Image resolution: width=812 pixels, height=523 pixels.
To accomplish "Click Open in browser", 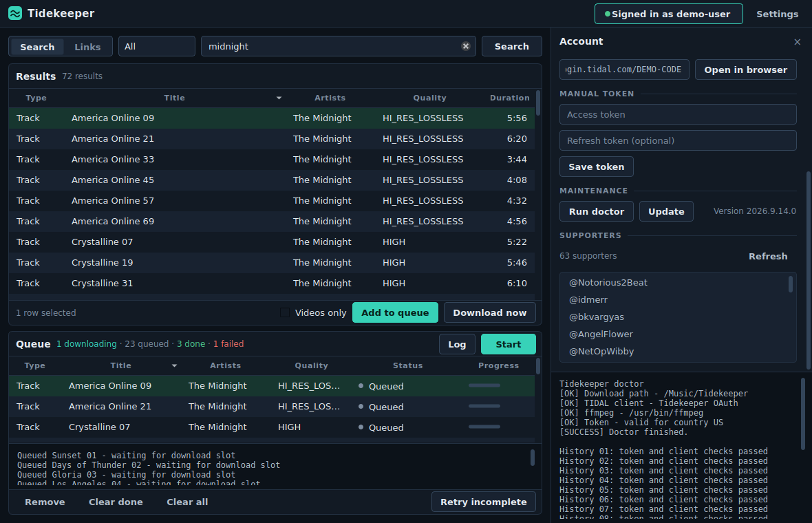I will click(x=745, y=70).
